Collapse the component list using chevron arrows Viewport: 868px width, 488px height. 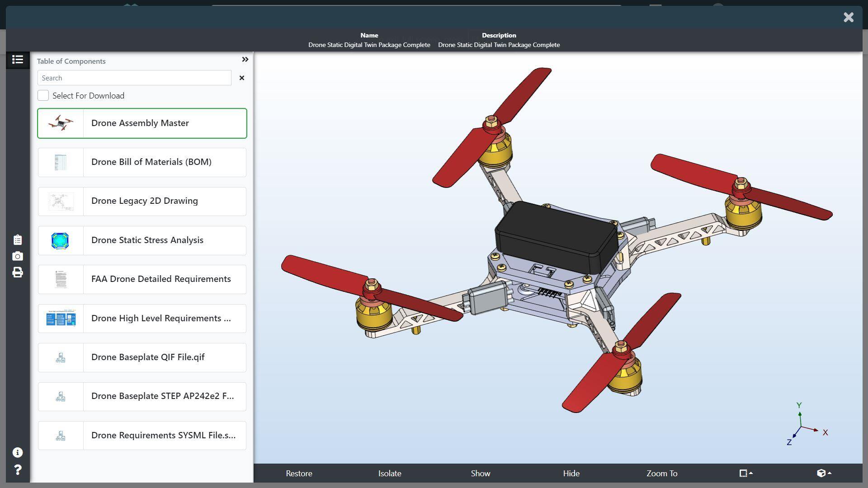coord(245,59)
